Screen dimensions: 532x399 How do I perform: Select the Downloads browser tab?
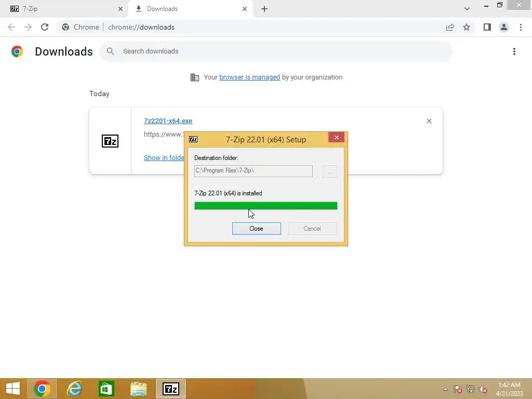pos(190,9)
